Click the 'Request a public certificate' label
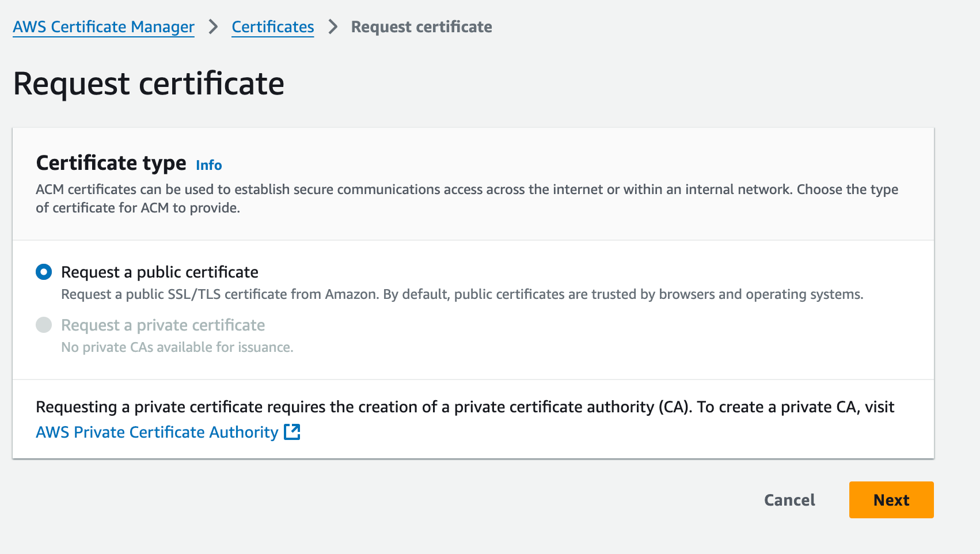This screenshot has height=554, width=980. [x=159, y=272]
